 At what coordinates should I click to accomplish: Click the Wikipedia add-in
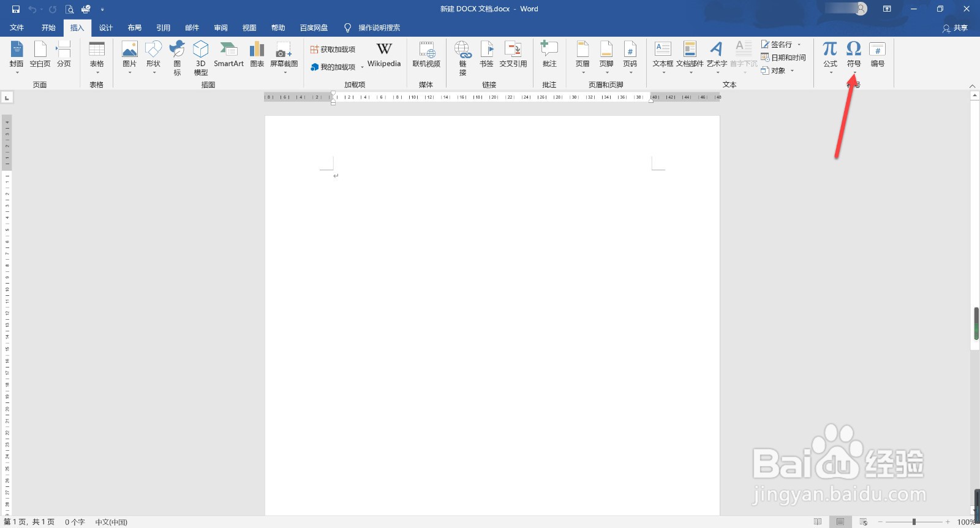point(384,55)
